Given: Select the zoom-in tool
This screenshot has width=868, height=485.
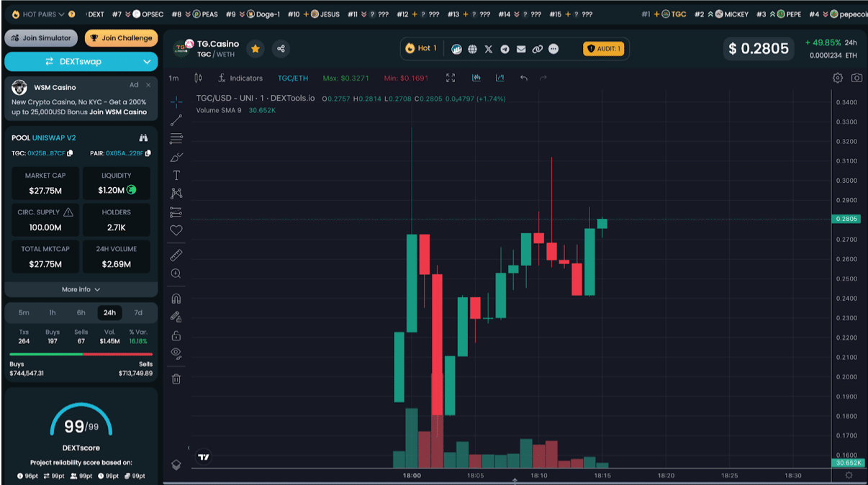Looking at the screenshot, I should coord(176,273).
